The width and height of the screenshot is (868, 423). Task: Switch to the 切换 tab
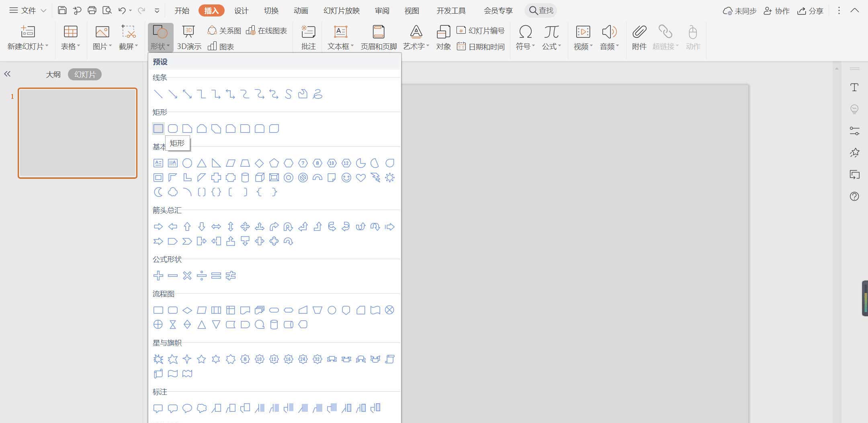[271, 10]
